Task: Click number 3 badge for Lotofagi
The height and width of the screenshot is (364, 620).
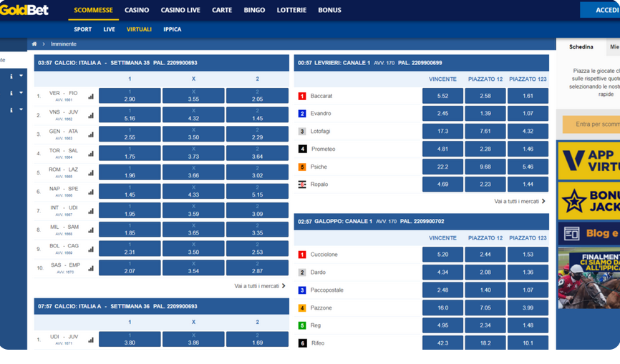Action: [x=302, y=131]
